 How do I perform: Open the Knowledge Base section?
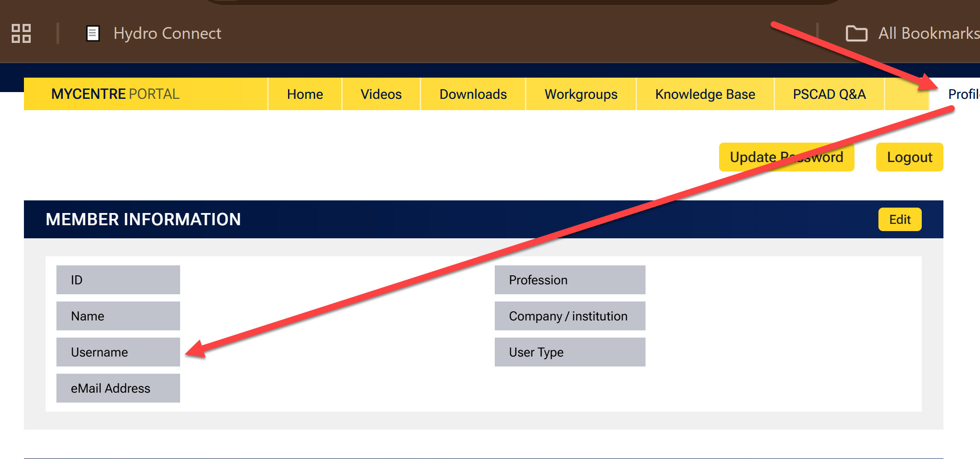[x=705, y=94]
